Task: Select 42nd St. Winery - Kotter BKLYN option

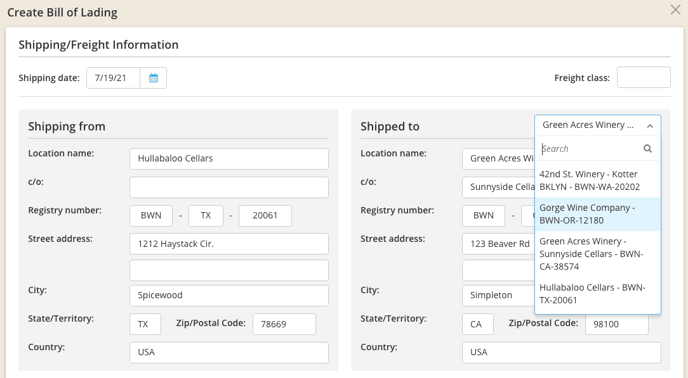Action: tap(598, 180)
